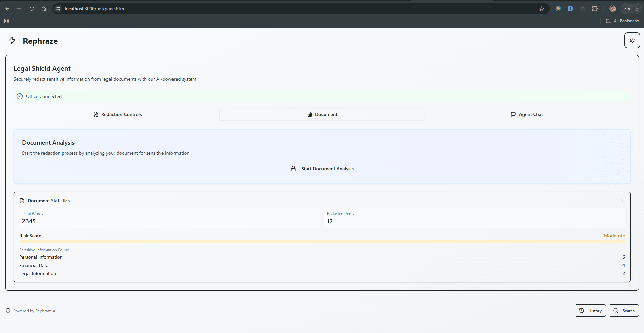Expand the Document Statistics chevron

[622, 201]
